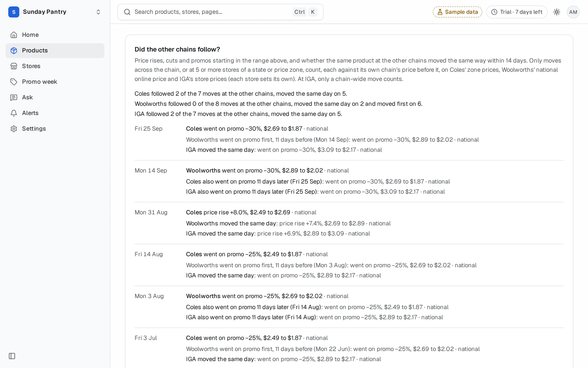Image resolution: width=588 pixels, height=368 pixels.
Task: Open the Promo week page
Action: click(x=55, y=82)
